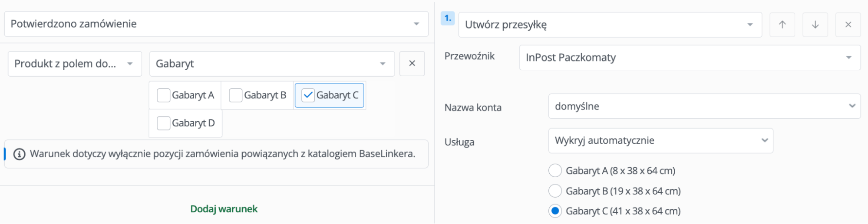Select Gabaryt A (8 x 38 x 64 cm) radio

[555, 171]
